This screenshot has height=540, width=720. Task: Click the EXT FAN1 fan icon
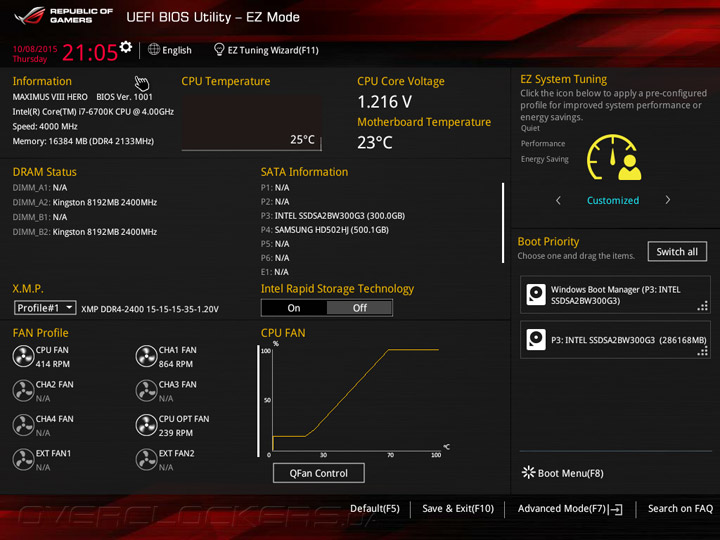[23, 460]
